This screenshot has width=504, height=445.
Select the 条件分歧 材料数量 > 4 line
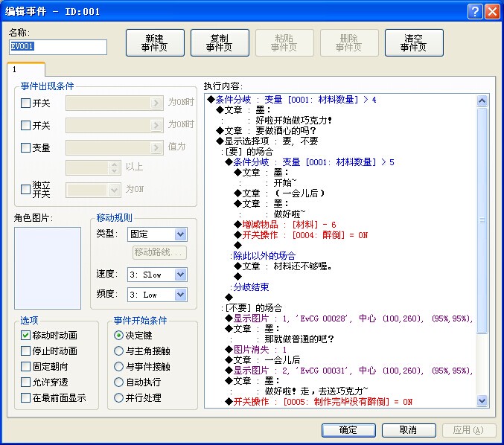tap(292, 100)
